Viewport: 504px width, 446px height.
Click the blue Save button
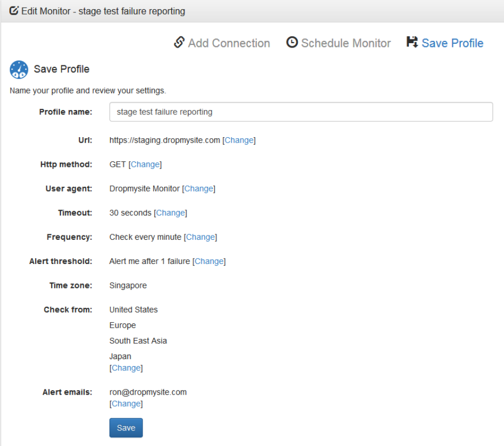(x=126, y=428)
